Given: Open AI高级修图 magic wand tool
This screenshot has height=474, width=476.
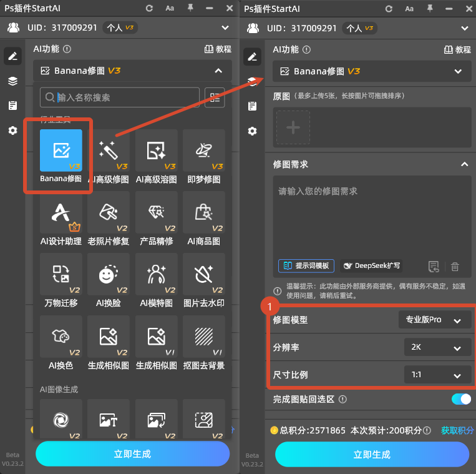Looking at the screenshot, I should [109, 151].
